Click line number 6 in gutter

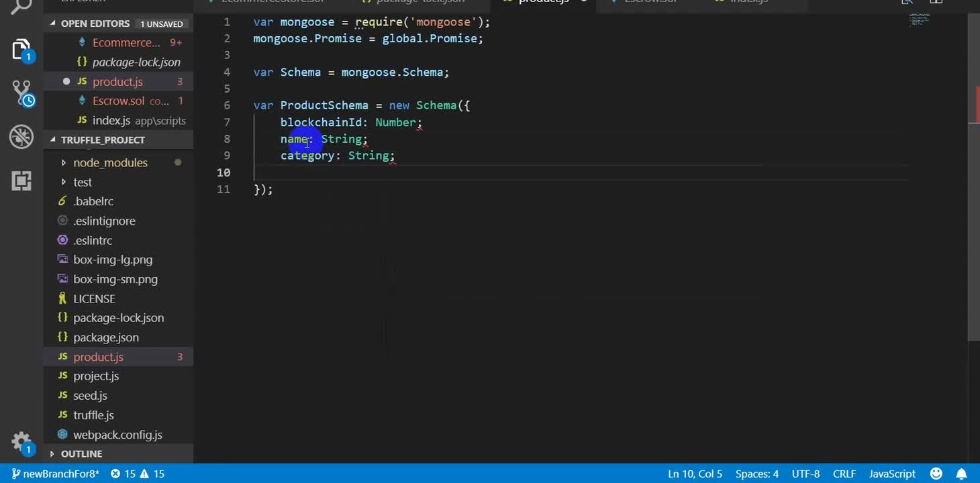click(x=227, y=105)
